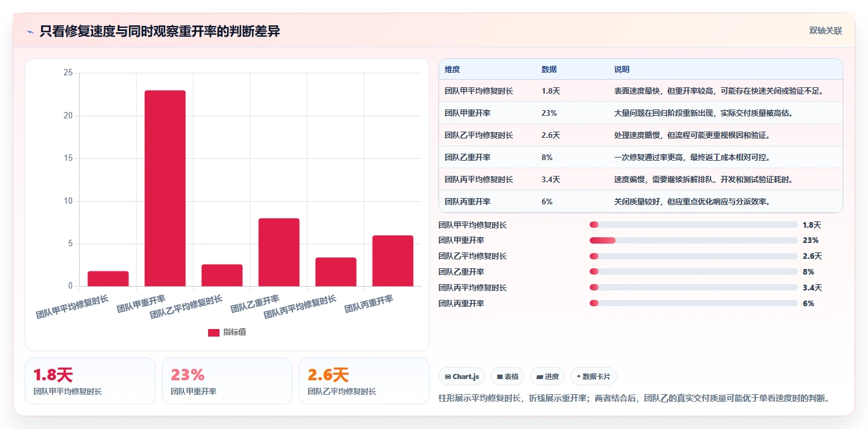This screenshot has width=868, height=429.
Task: Click description starting 关闭质量较好
Action: pos(692,202)
